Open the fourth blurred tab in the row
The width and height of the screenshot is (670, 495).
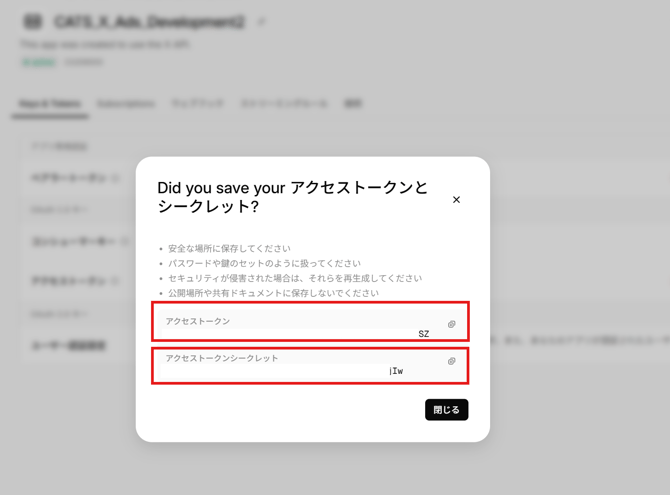tap(284, 103)
